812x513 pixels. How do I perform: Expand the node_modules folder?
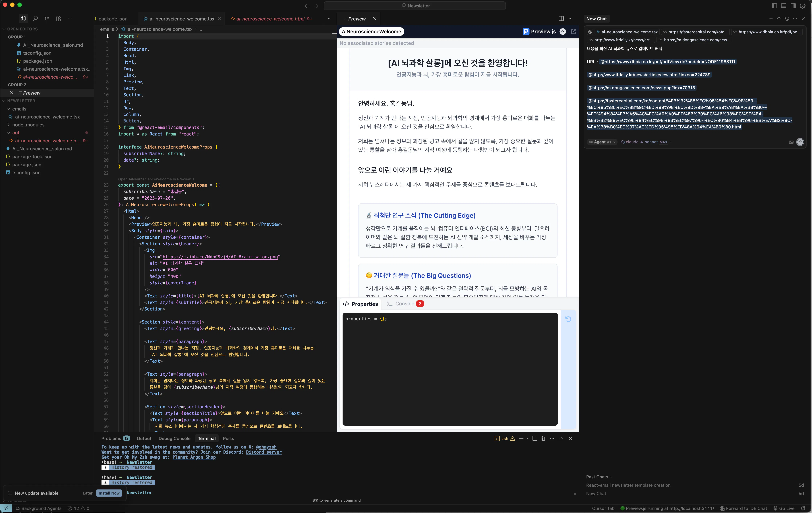tap(28, 125)
